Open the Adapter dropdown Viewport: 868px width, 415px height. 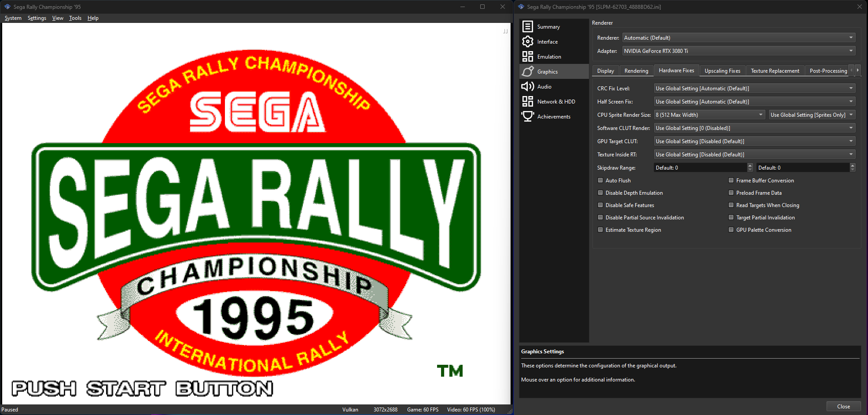(x=739, y=51)
